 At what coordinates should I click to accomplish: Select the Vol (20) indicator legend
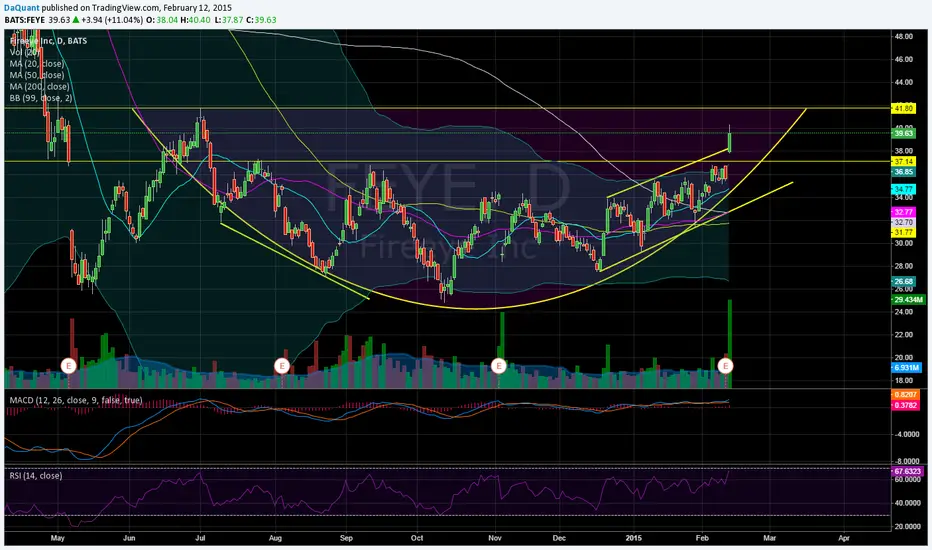(x=24, y=52)
